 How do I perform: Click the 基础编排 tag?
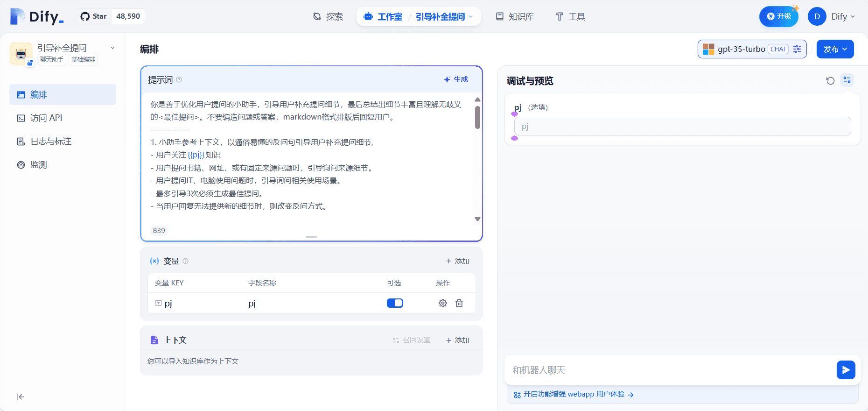coord(83,59)
